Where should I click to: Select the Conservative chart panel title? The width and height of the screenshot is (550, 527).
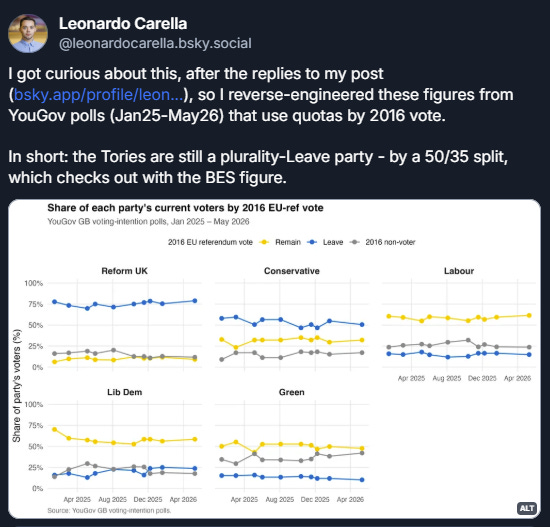292,271
